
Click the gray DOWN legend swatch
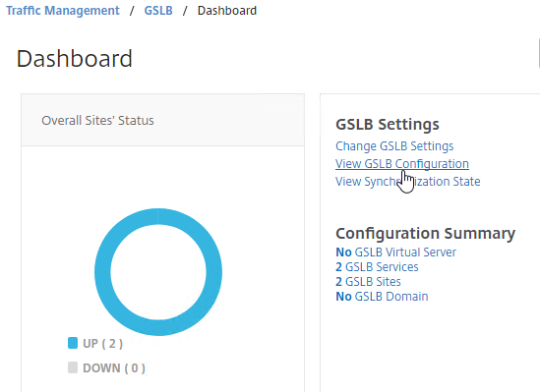click(x=73, y=367)
